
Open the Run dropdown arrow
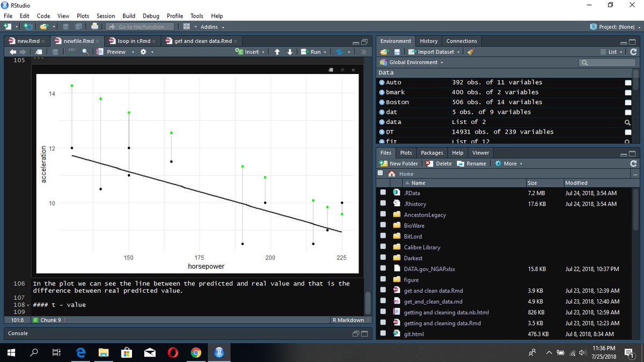325,52
